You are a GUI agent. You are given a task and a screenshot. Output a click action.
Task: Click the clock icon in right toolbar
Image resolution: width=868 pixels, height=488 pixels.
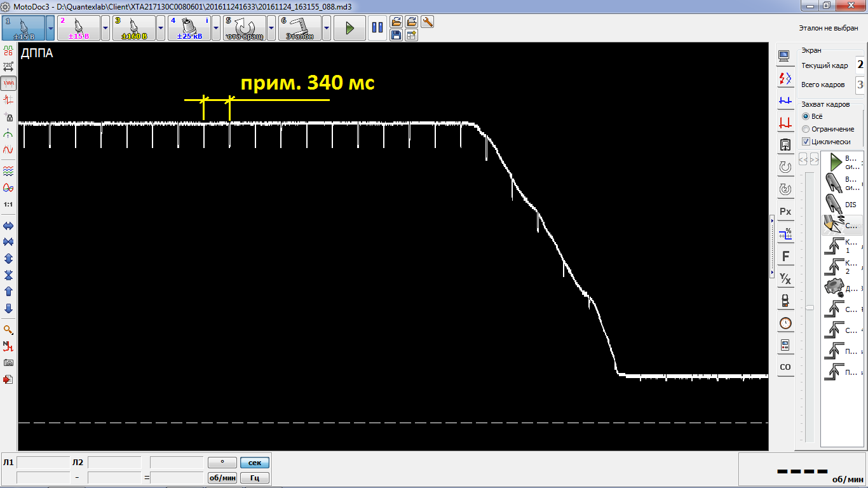coord(785,323)
